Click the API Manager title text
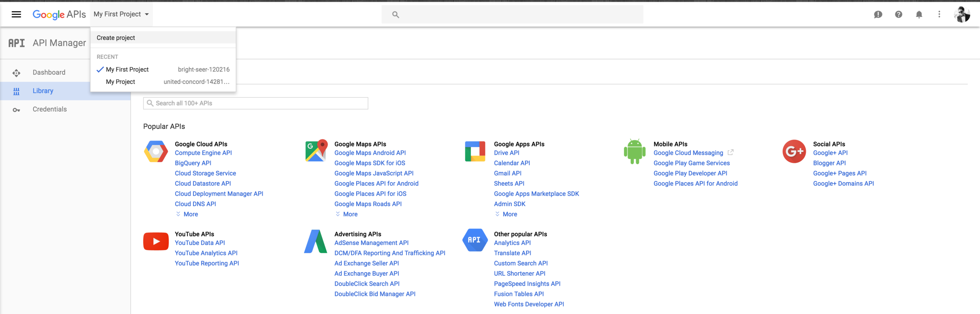980x314 pixels. [x=59, y=43]
